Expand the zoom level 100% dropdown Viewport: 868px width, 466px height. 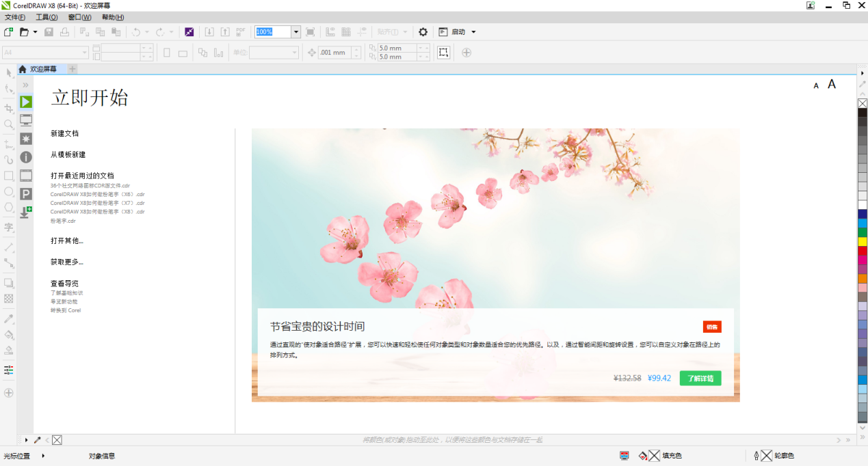(296, 32)
